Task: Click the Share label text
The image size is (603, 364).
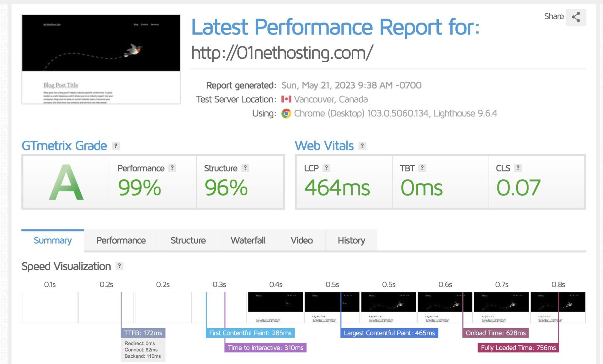Action: click(x=554, y=16)
